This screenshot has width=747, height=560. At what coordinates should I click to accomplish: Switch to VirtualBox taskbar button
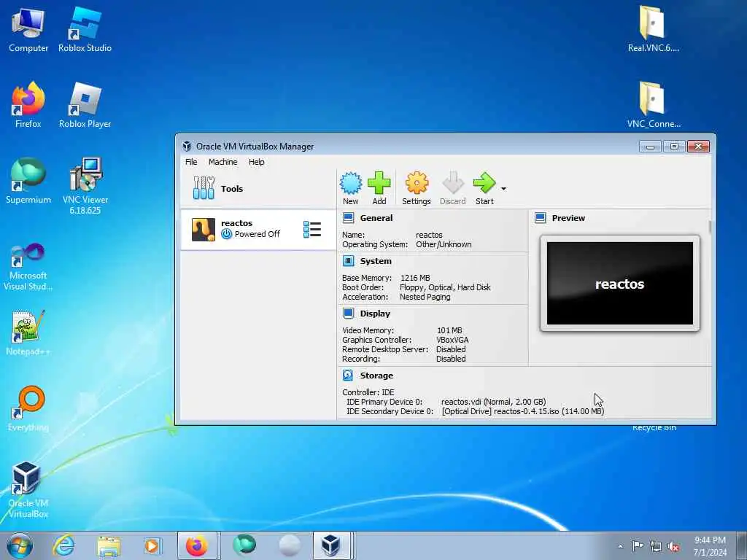(332, 545)
